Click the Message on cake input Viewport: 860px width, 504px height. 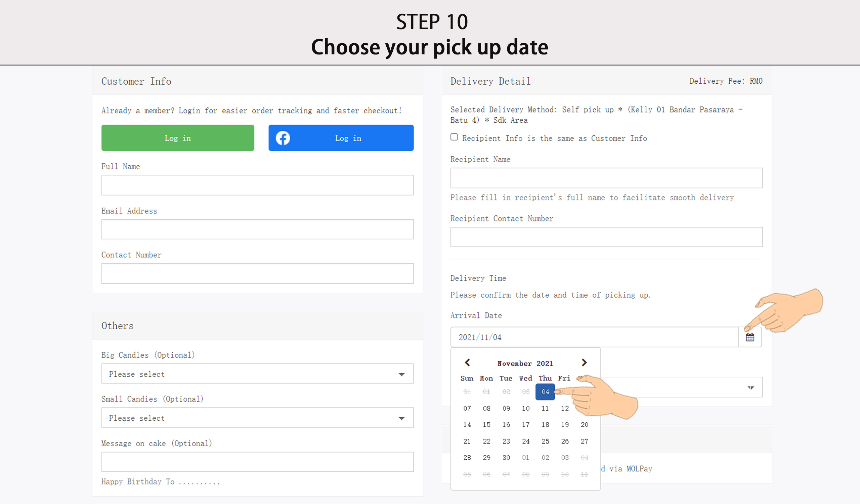point(257,462)
